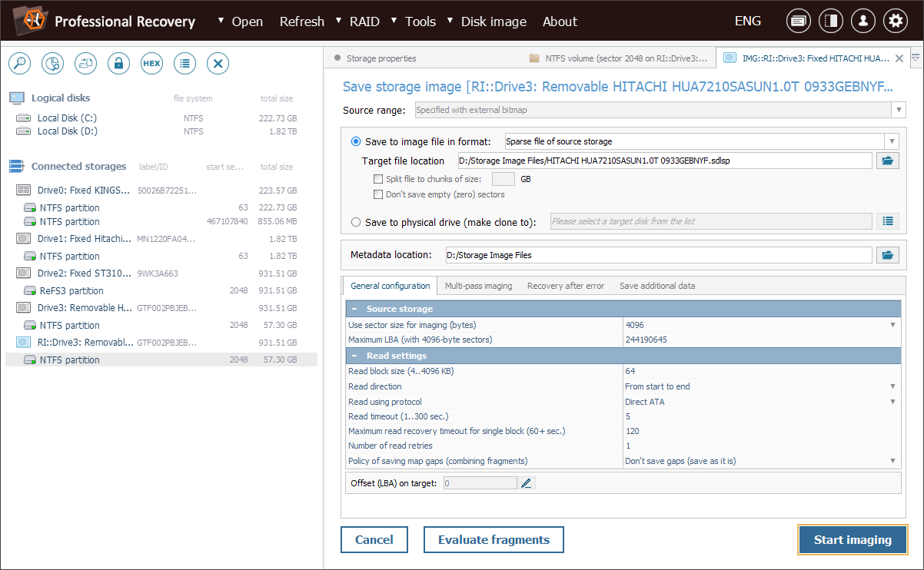Close the IMG::RI::Drive3 tab

click(x=900, y=58)
